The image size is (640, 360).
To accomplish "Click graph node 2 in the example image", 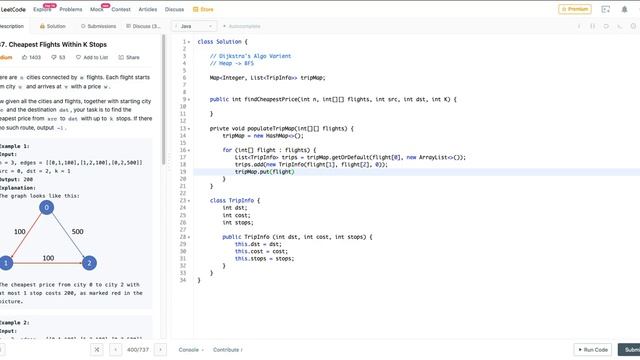I will pyautogui.click(x=89, y=263).
